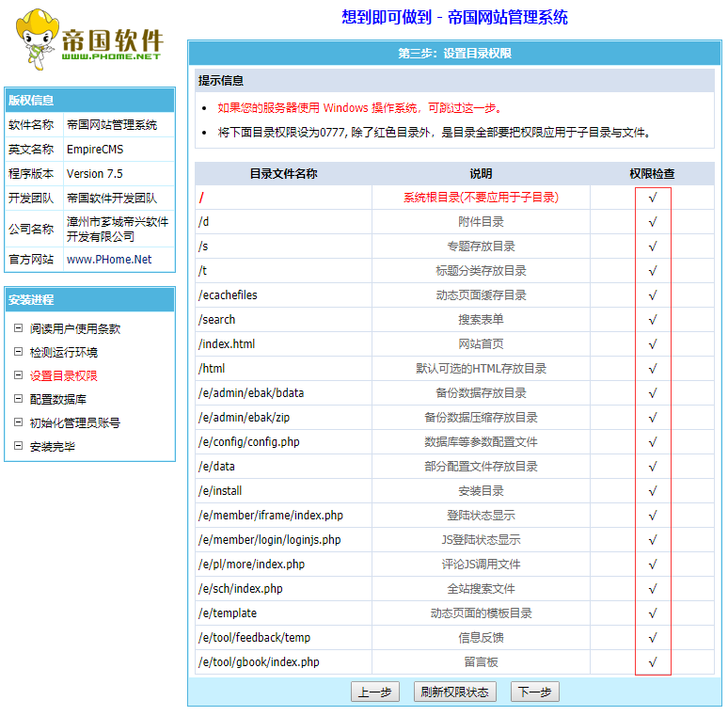Click the 上一步 previous step button
The width and height of the screenshot is (728, 716).
(374, 692)
